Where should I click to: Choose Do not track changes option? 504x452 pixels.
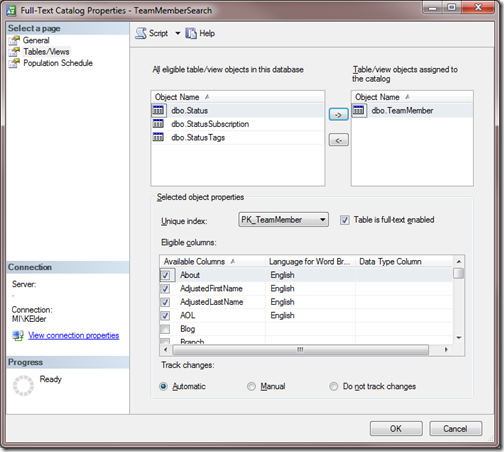[334, 386]
